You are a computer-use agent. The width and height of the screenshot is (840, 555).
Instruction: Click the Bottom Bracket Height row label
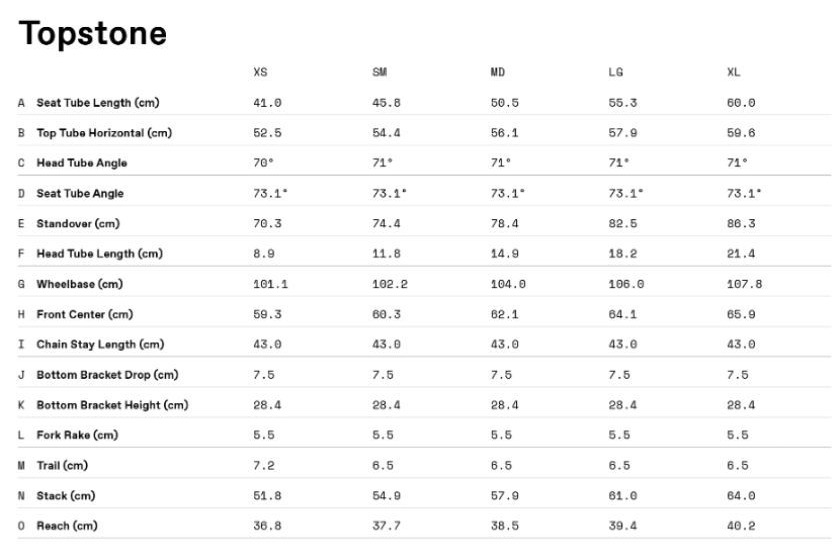click(112, 405)
